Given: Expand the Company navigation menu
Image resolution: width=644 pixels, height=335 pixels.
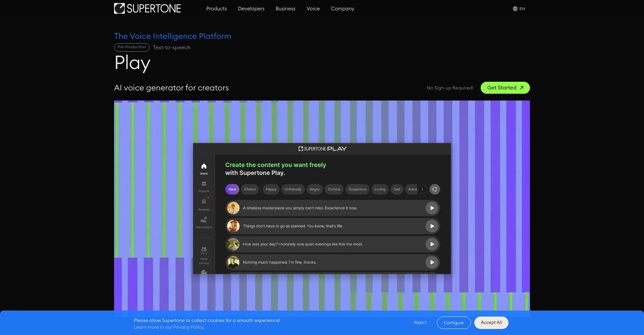Looking at the screenshot, I should point(342,9).
